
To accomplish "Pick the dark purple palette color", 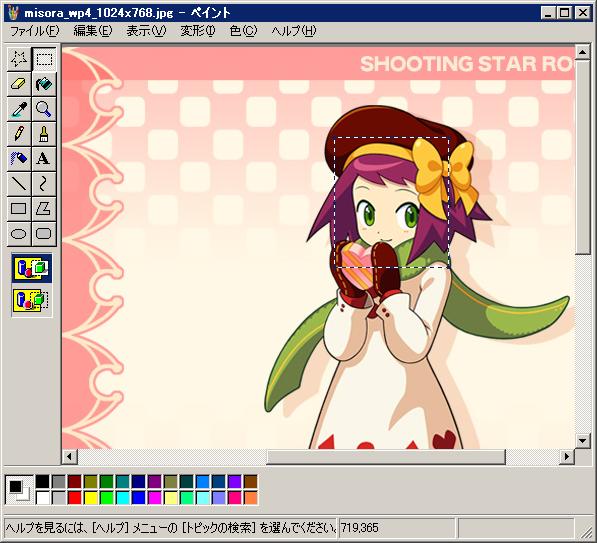I will point(155,481).
